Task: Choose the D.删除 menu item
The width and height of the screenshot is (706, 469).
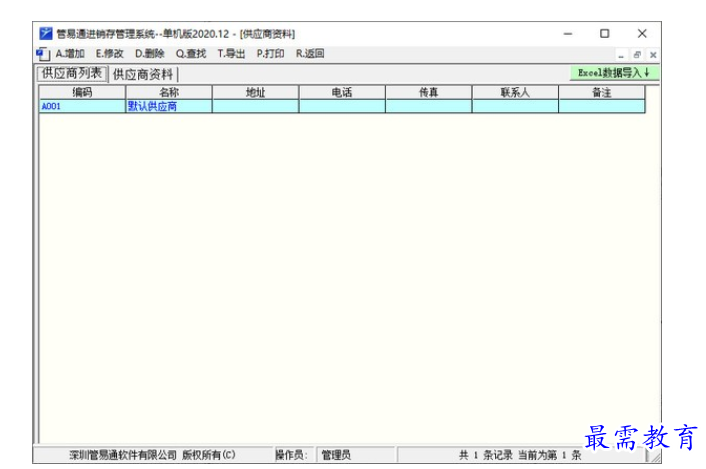Action: click(x=149, y=54)
